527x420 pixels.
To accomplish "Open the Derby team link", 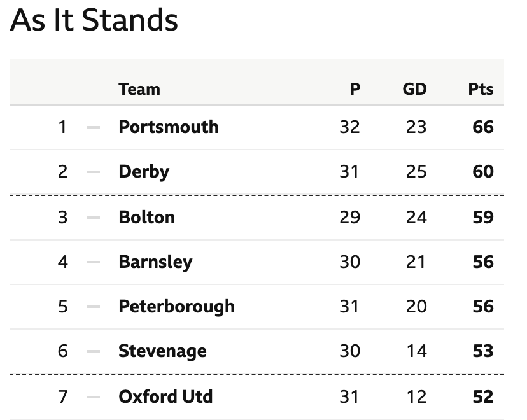I will click(144, 172).
